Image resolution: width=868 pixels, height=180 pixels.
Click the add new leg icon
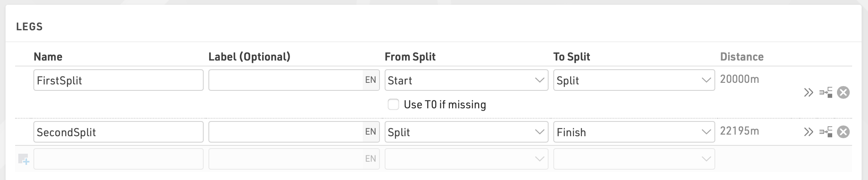tap(23, 159)
